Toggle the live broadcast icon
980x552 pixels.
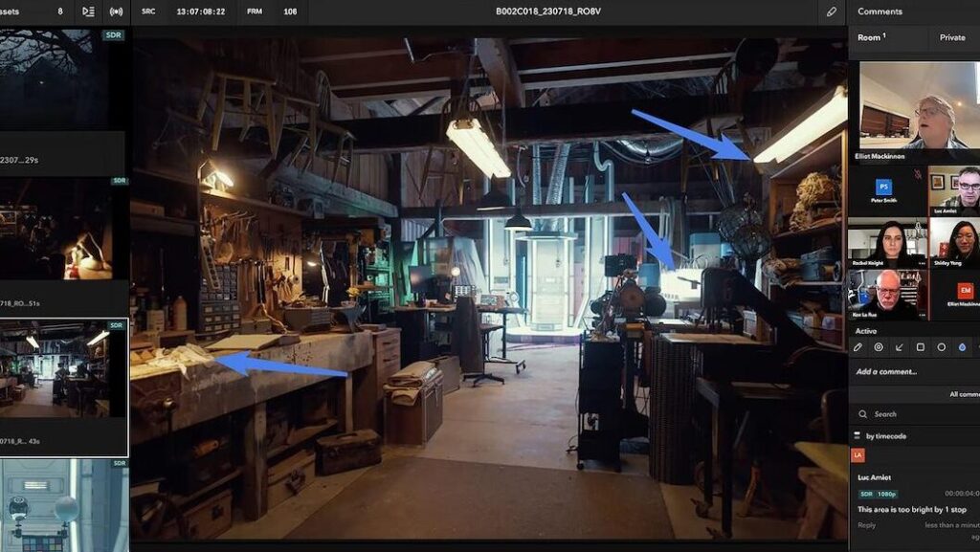pos(116,11)
